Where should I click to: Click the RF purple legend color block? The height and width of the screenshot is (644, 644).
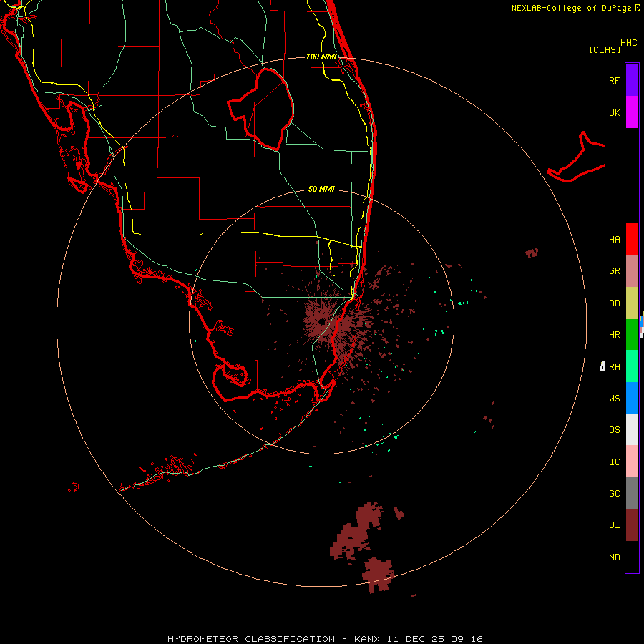(632, 79)
